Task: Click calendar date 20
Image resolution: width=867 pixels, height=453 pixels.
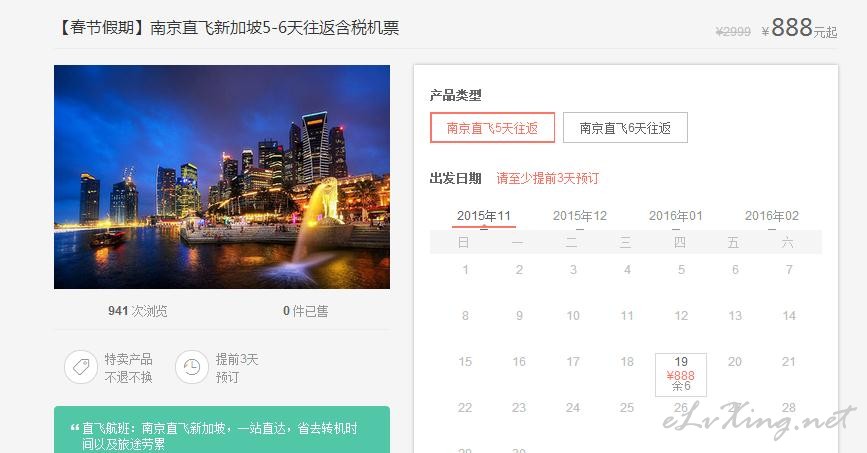Action: click(x=735, y=361)
